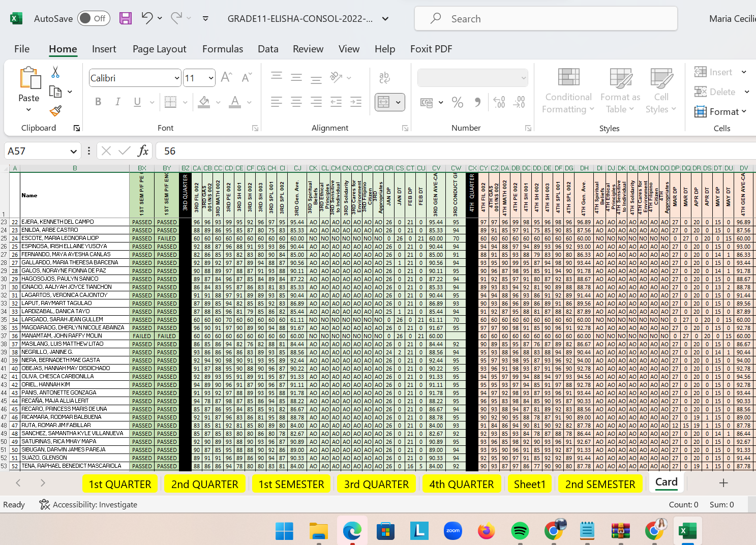Image resolution: width=756 pixels, height=545 pixels.
Task: Click the Decrease Decimal icon
Action: coord(519,102)
